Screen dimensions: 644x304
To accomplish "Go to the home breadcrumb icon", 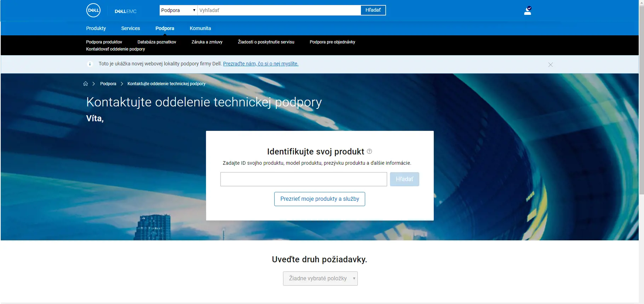I will pos(86,84).
